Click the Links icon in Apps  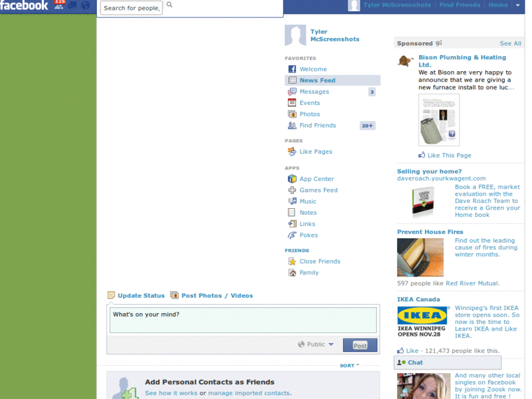[292, 223]
